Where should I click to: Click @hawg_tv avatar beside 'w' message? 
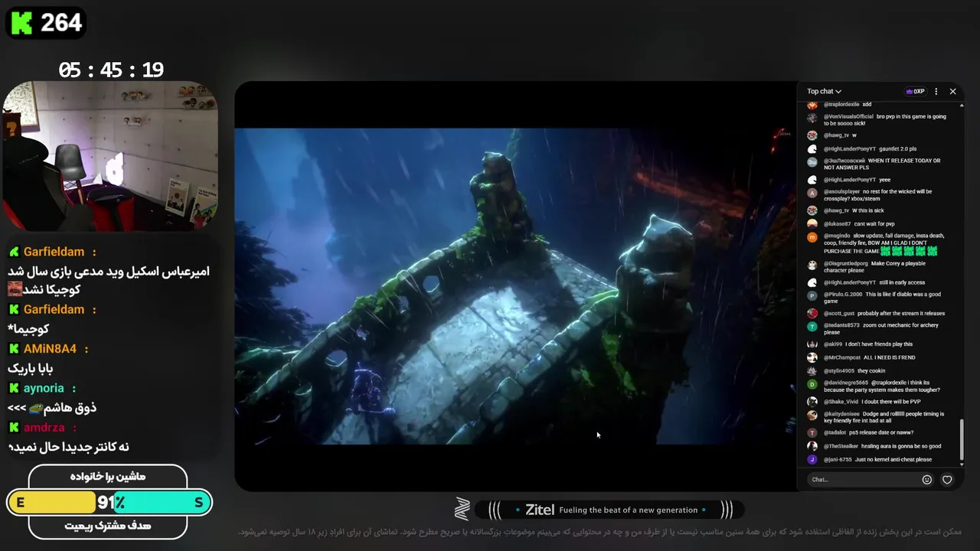pos(812,135)
